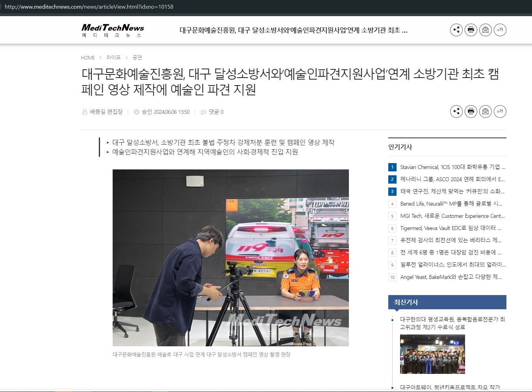The width and height of the screenshot is (532, 392).
Task: Open the Angel Yeast BakeMark article
Action: [450, 277]
